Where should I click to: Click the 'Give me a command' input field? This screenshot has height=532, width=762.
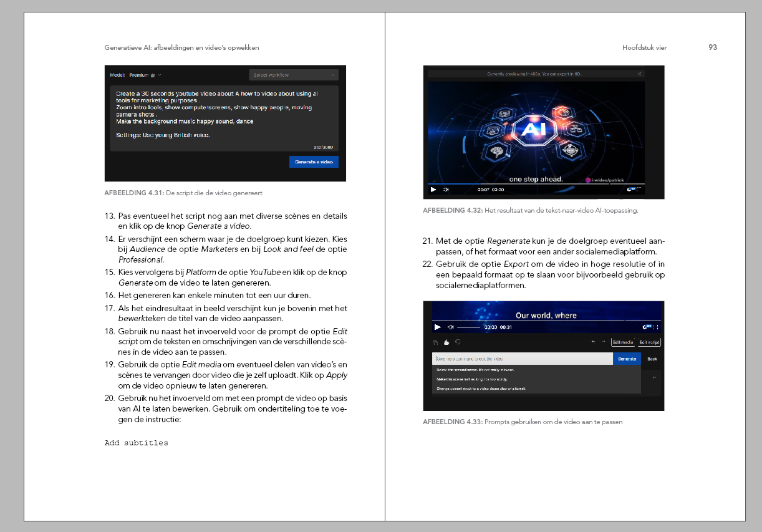click(522, 359)
